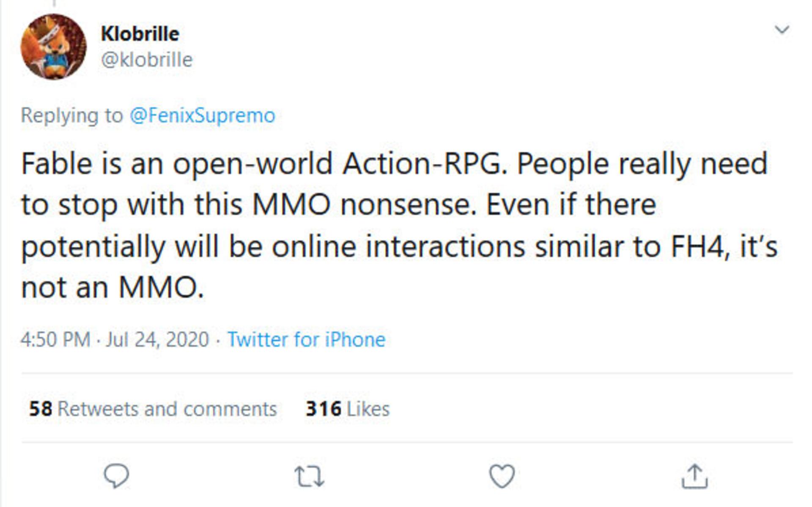
Task: Click the 'Retweets and comments' label text
Action: point(167,409)
